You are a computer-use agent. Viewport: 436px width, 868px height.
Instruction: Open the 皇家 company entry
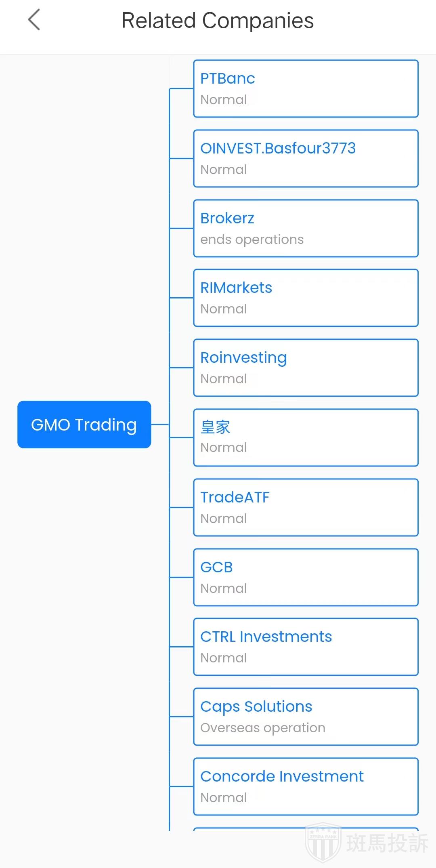[306, 437]
